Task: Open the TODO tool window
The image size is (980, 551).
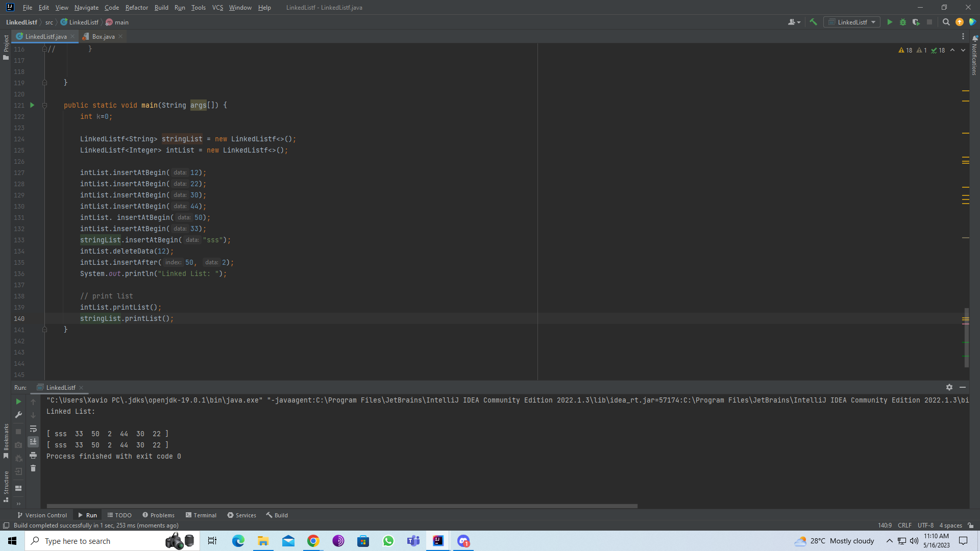Action: click(119, 515)
